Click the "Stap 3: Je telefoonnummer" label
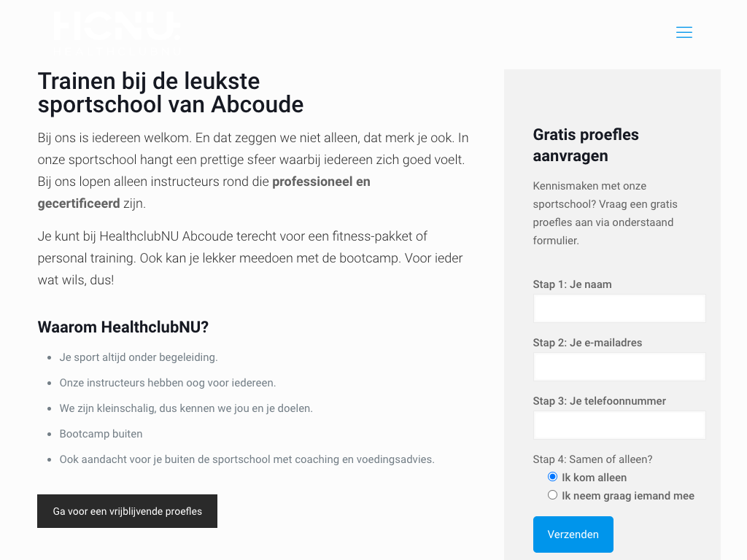 point(599,401)
